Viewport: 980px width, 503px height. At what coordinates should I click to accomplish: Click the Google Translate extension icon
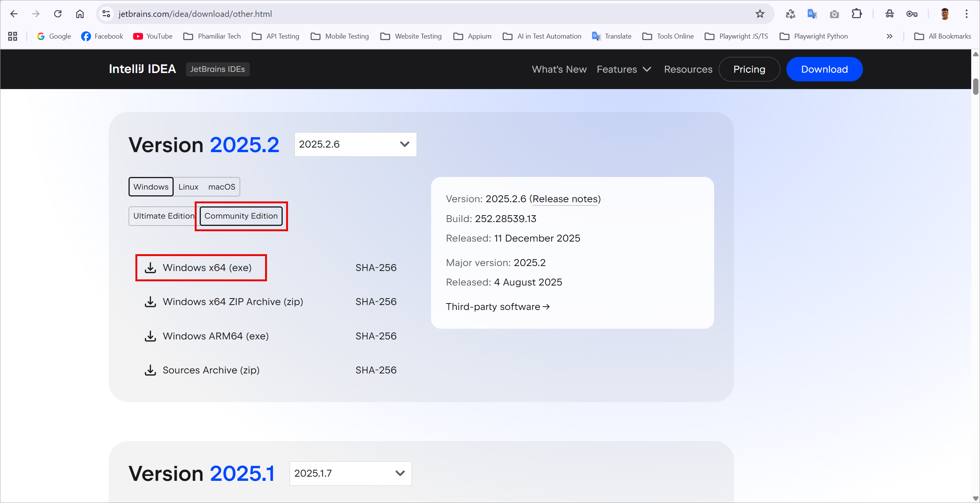click(812, 14)
